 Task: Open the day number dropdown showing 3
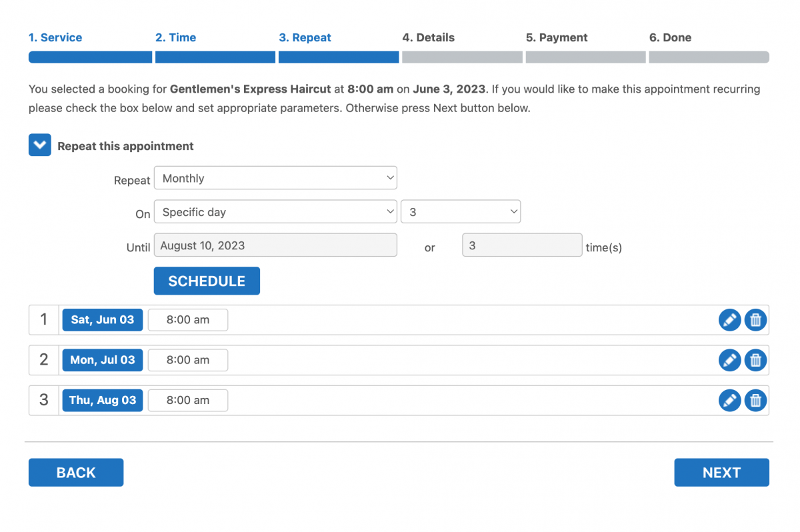click(460, 211)
